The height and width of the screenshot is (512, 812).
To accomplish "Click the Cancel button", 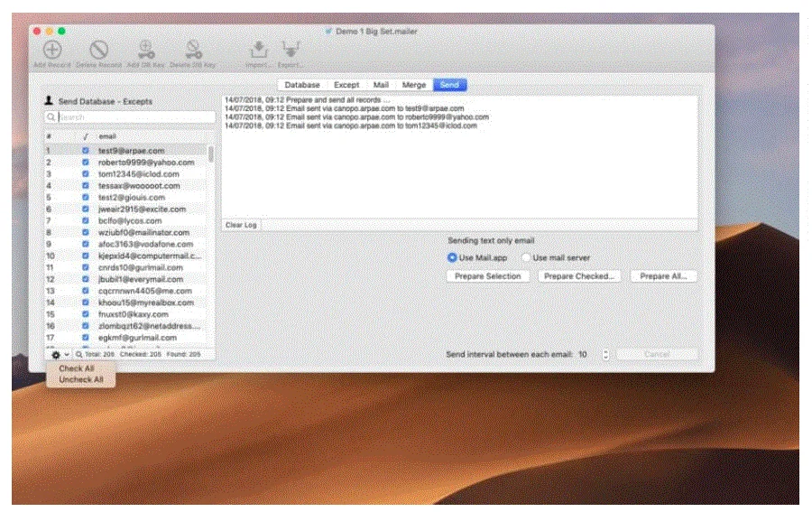I will point(657,355).
